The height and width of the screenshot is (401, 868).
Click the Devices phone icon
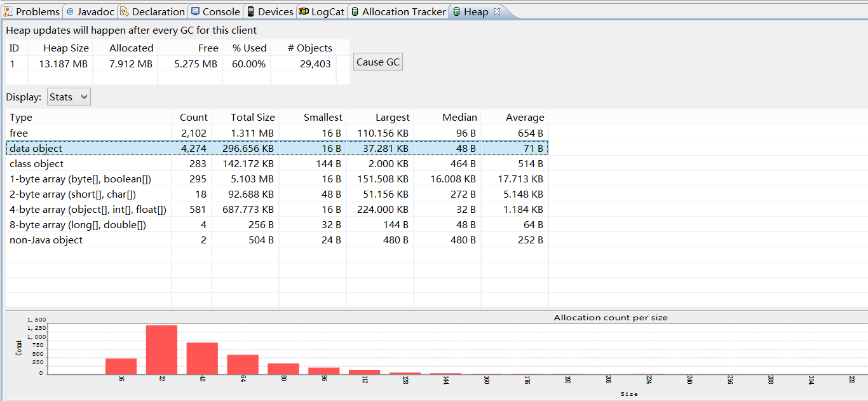point(251,11)
